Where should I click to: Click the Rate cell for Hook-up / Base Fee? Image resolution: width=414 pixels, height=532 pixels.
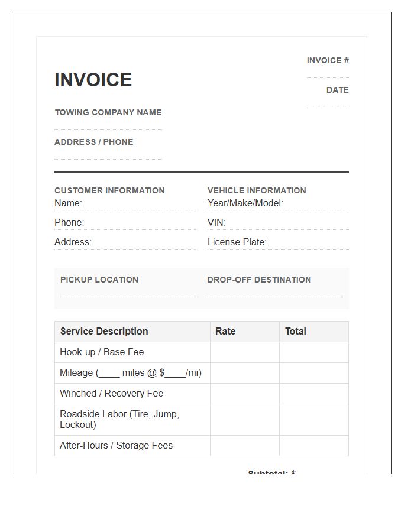(x=245, y=352)
